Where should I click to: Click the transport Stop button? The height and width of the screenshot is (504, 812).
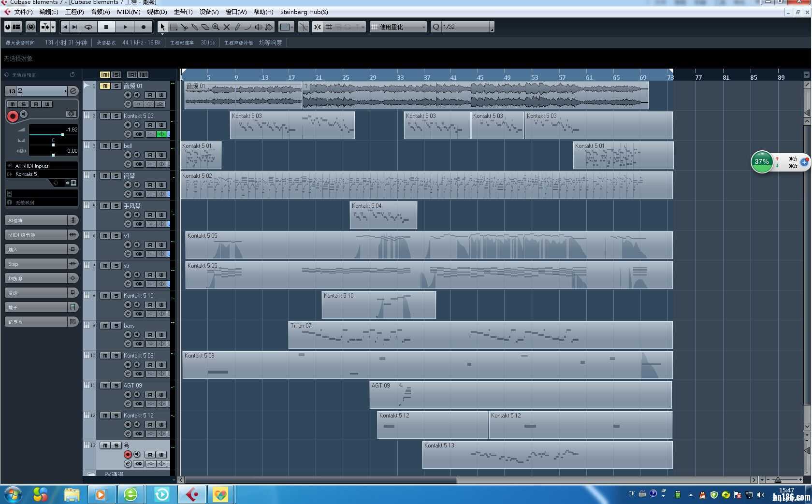[x=106, y=27]
